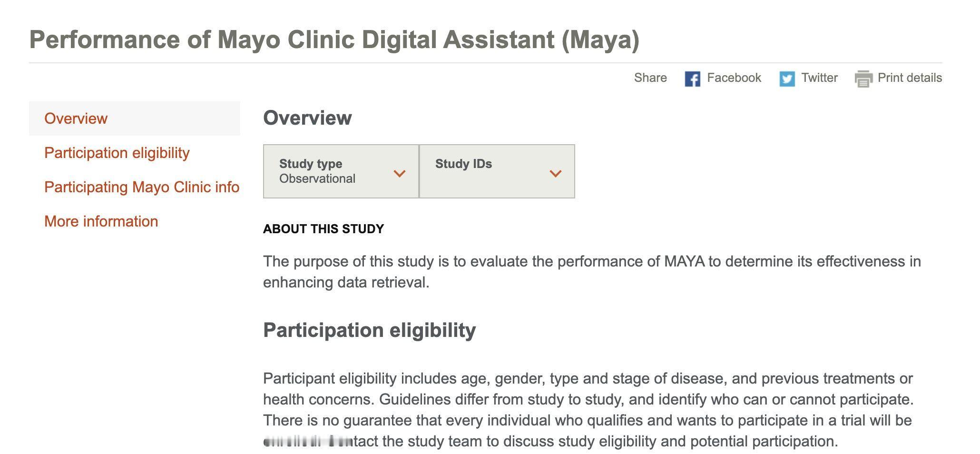Share on Twitter text link
The image size is (980, 454).
coord(819,78)
